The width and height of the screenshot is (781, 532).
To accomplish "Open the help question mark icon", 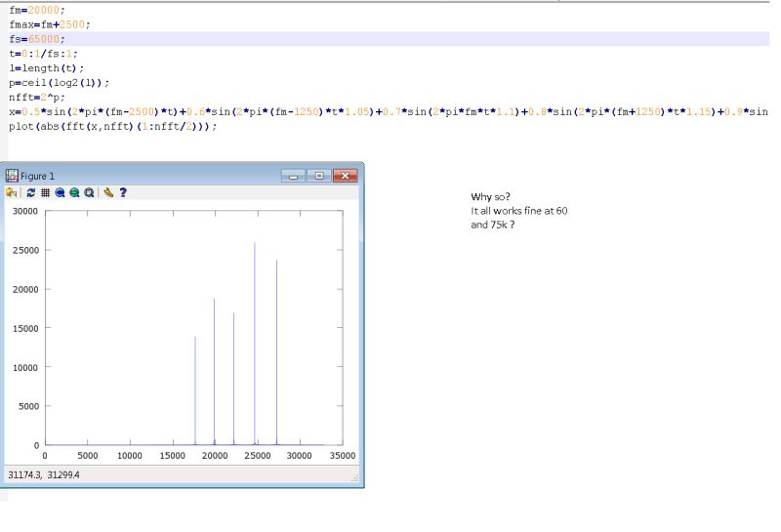I will (x=123, y=192).
